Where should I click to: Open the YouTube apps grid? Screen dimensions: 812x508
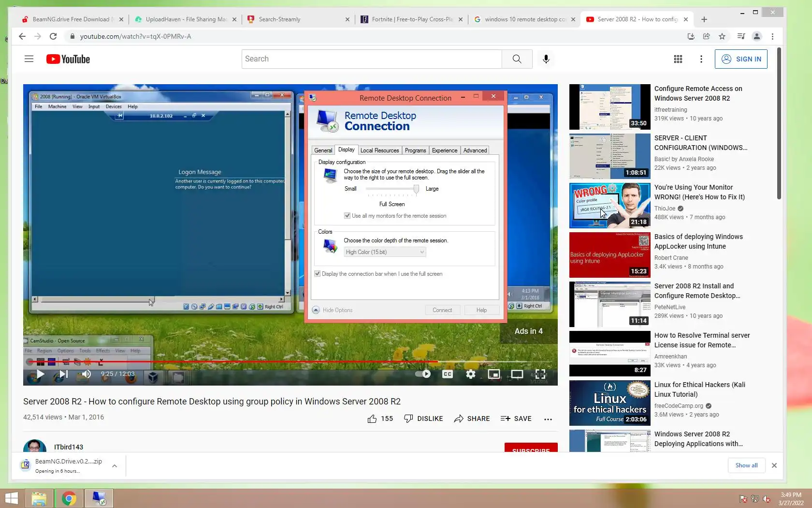pyautogui.click(x=678, y=59)
